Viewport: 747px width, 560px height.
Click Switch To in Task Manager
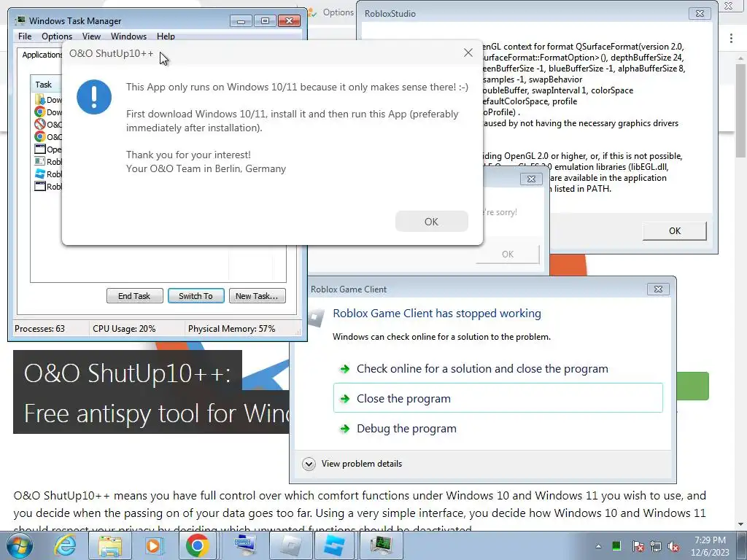[x=196, y=296]
